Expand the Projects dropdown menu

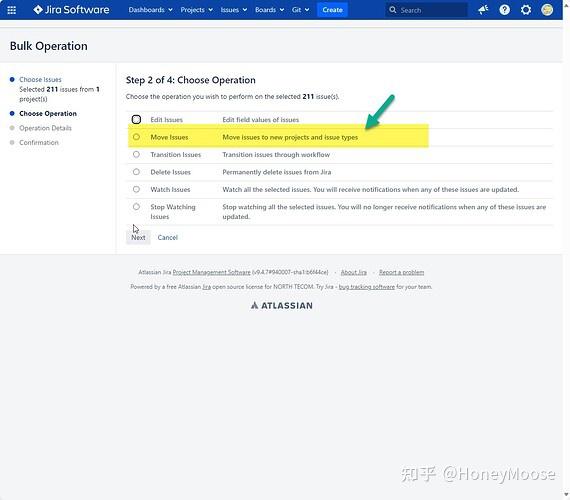tap(196, 10)
